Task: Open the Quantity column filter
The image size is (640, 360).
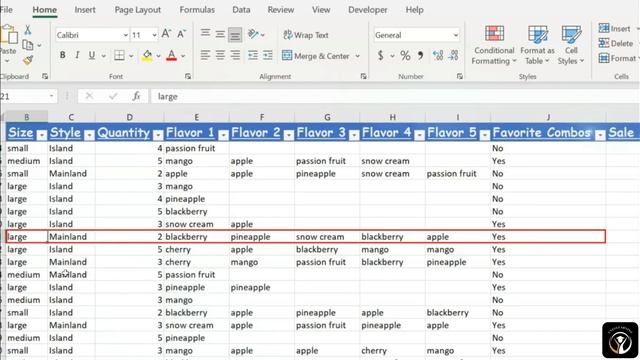Action: 158,135
